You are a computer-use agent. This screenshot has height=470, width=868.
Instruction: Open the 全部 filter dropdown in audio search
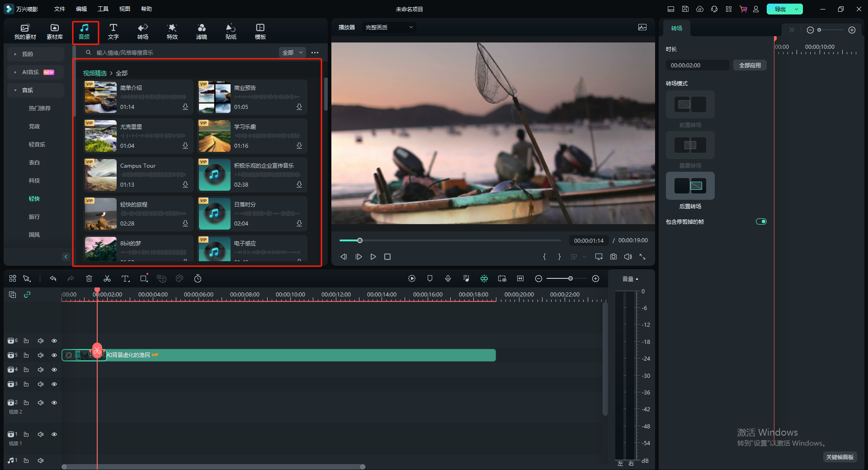(x=292, y=53)
